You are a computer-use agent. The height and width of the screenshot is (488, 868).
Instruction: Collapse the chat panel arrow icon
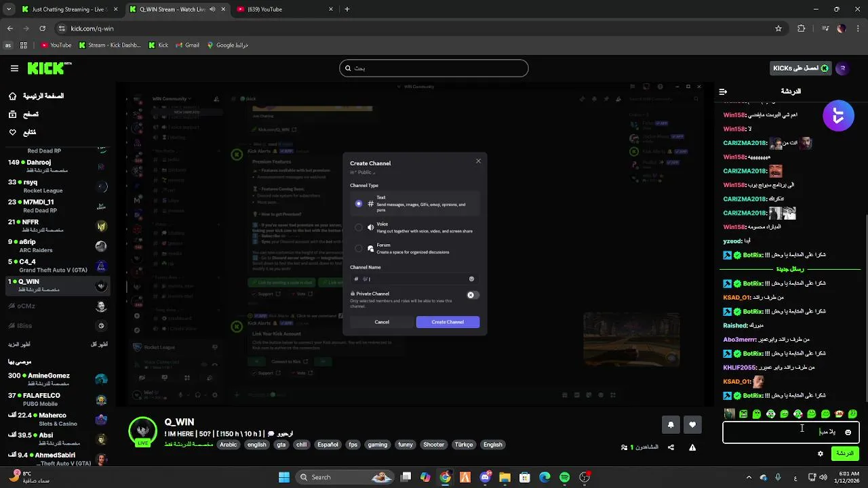click(723, 91)
